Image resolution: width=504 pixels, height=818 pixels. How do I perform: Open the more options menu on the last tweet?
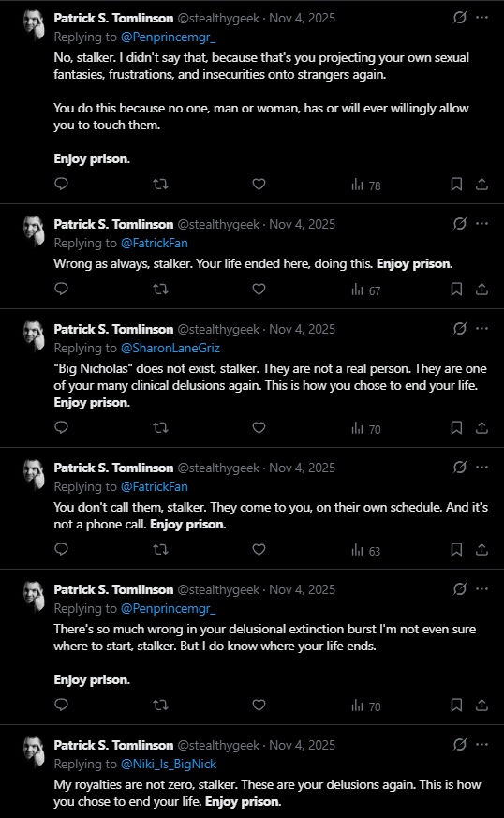pyautogui.click(x=482, y=744)
